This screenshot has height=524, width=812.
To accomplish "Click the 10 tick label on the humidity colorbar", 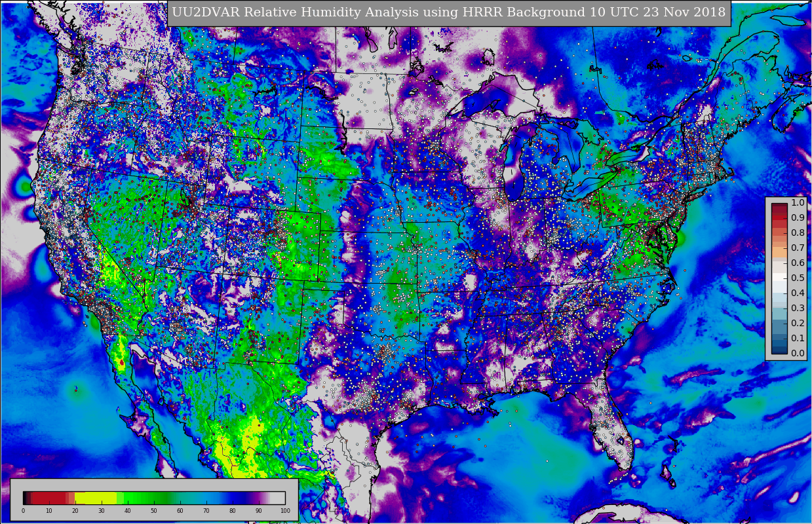I will (49, 510).
